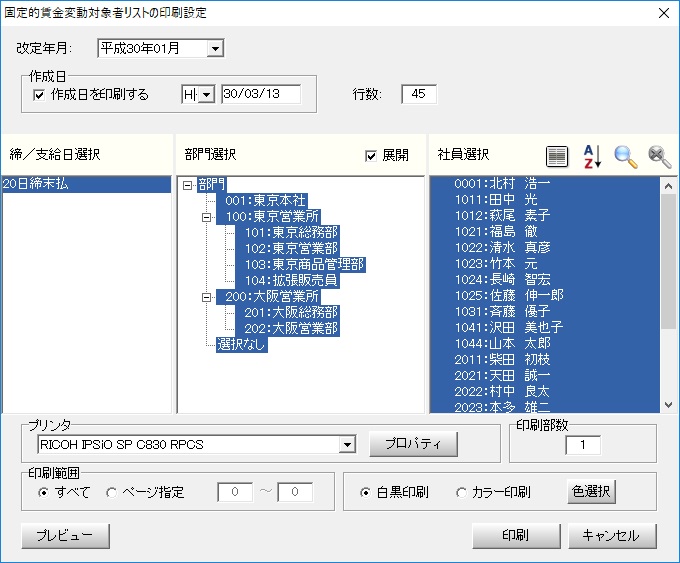Viewport: 680px width, 563px height.
Task: Click the 行数 field showing 45
Action: tap(419, 94)
